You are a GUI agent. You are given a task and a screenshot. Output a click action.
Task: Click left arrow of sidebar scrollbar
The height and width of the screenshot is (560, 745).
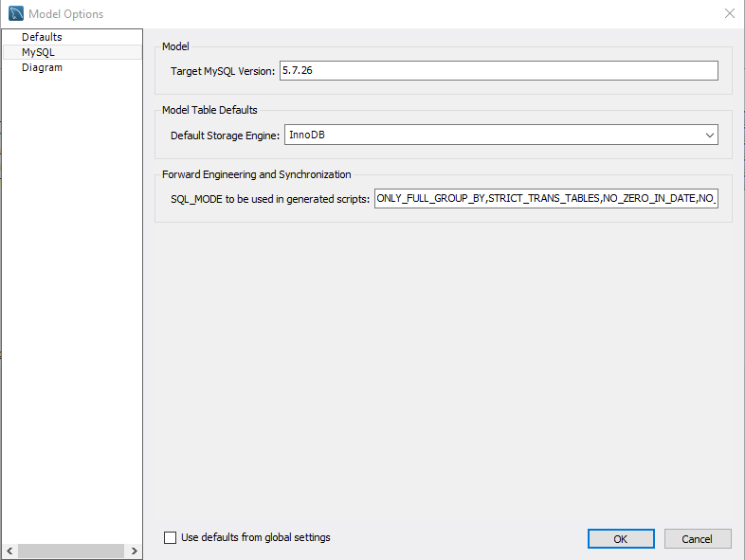point(9,551)
